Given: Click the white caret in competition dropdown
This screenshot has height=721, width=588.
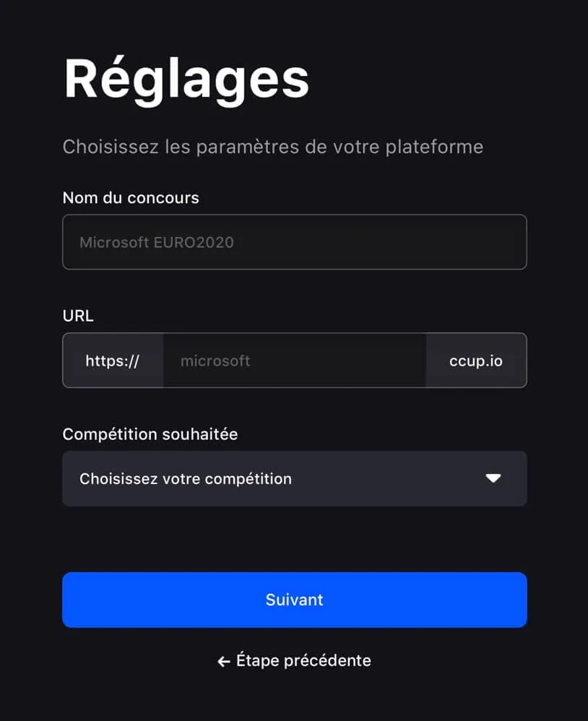Looking at the screenshot, I should [x=493, y=478].
